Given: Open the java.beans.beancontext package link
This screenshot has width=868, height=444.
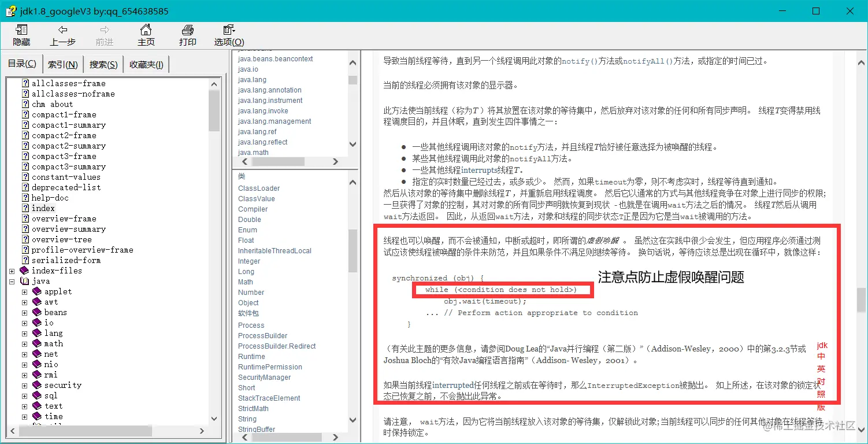Looking at the screenshot, I should click(x=276, y=59).
